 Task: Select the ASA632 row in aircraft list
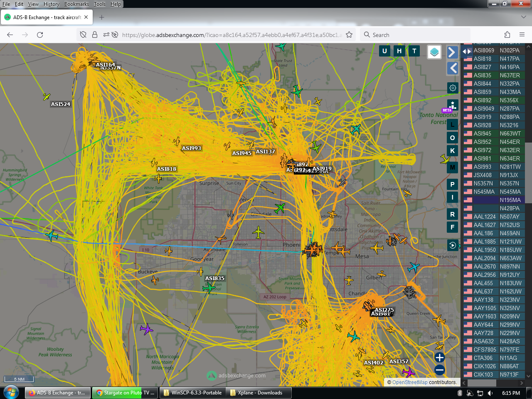[494, 341]
